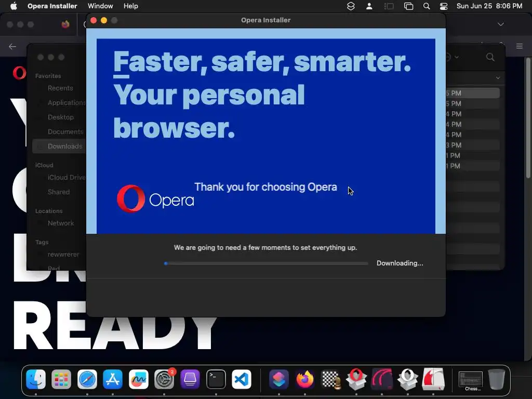Click the Opera installer download progress bar

coord(266,263)
